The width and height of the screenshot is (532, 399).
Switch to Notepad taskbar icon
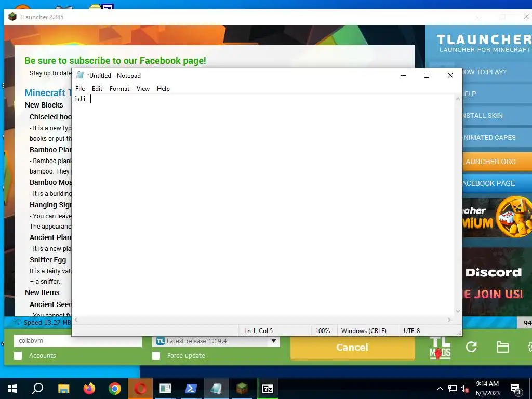click(217, 389)
